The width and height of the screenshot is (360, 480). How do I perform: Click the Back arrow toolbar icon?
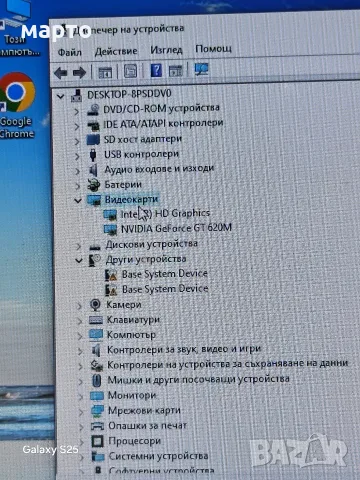(x=61, y=73)
